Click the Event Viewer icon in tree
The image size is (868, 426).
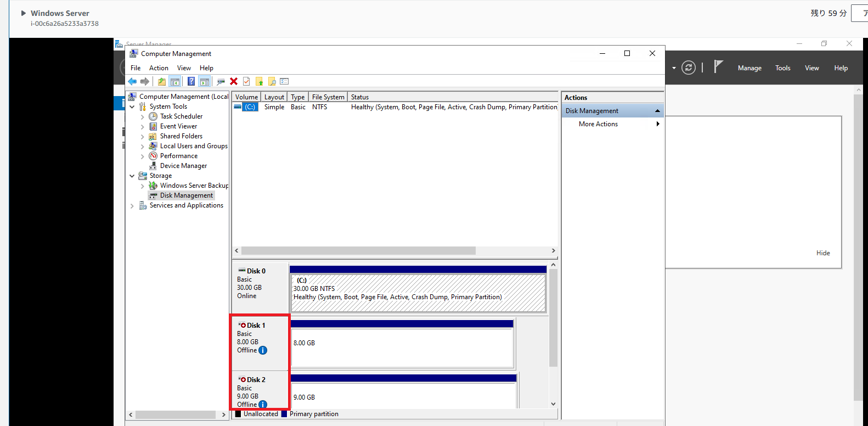click(153, 126)
